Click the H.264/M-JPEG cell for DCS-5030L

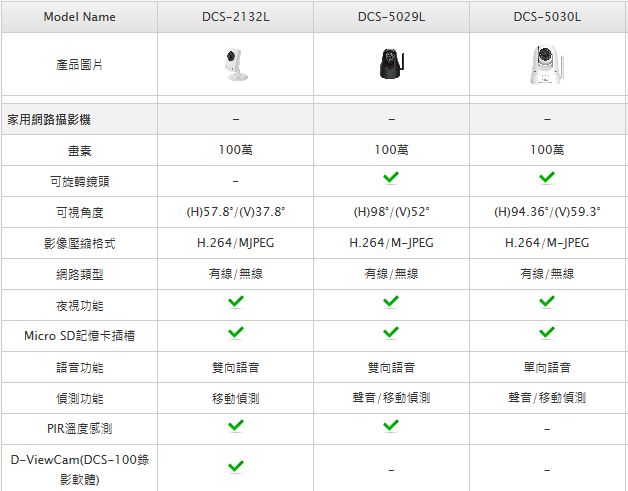[x=547, y=243]
